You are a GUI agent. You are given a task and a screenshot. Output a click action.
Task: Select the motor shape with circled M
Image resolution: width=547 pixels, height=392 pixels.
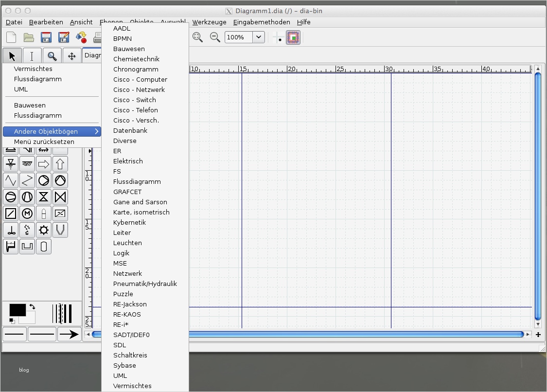point(27,213)
